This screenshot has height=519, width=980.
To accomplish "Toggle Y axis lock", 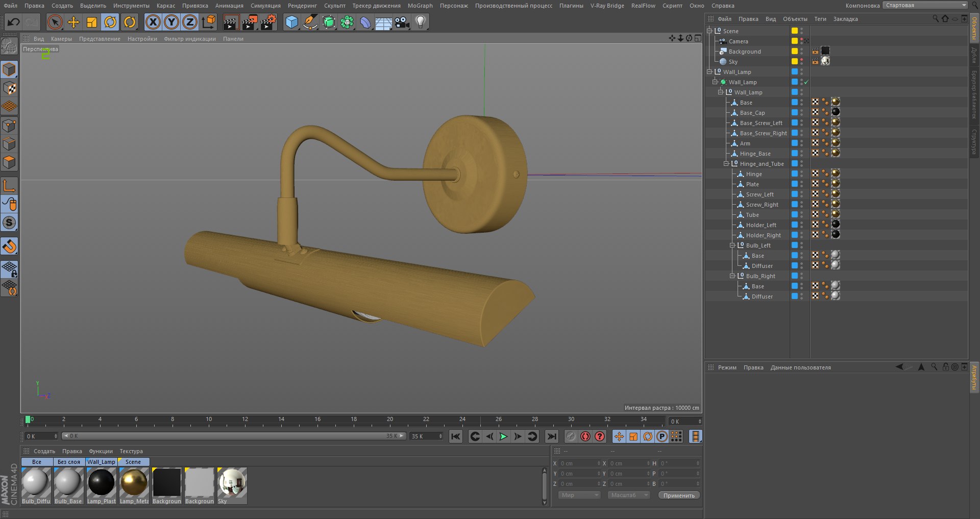I will (x=171, y=22).
